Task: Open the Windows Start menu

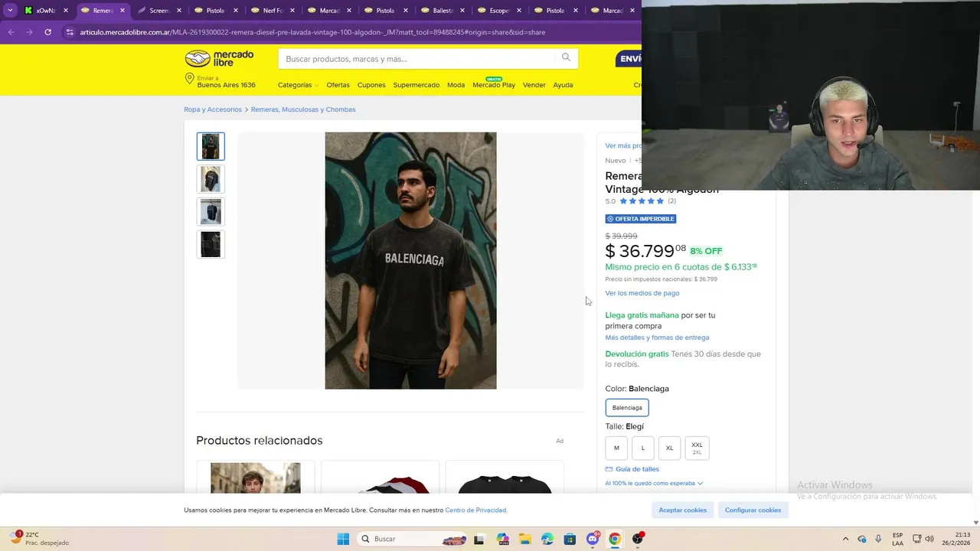Action: 343,539
